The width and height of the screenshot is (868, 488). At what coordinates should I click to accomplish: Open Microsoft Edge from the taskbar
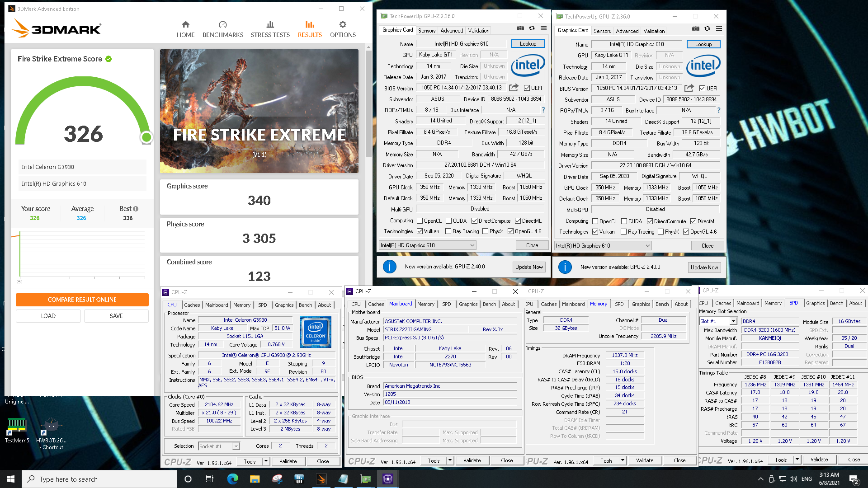pos(233,479)
